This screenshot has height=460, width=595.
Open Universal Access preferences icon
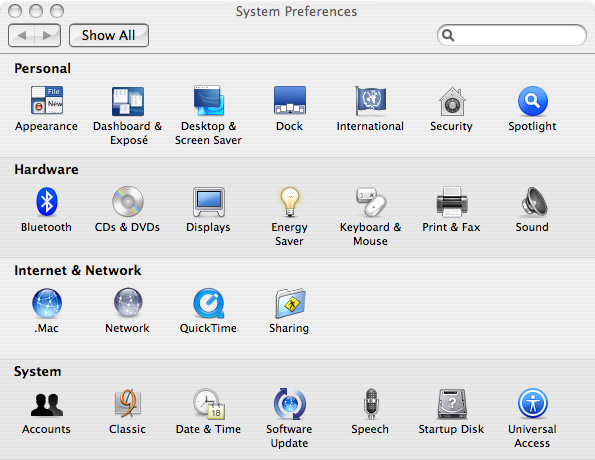533,403
